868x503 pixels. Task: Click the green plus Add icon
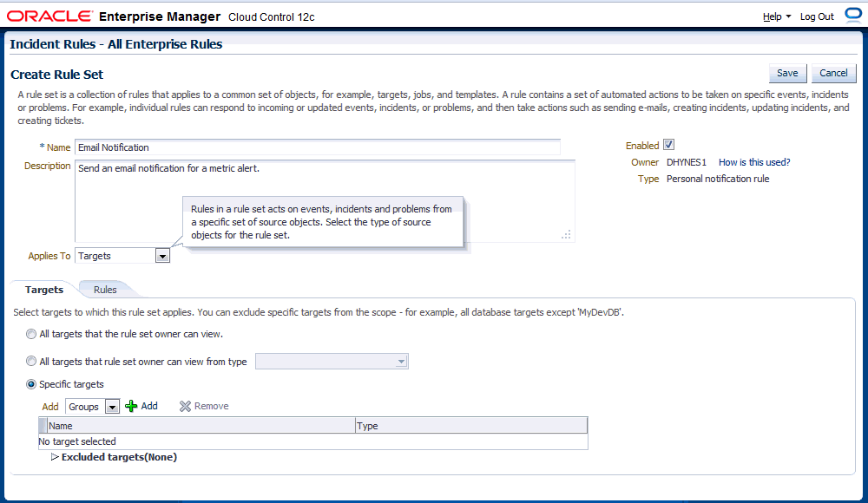click(131, 406)
